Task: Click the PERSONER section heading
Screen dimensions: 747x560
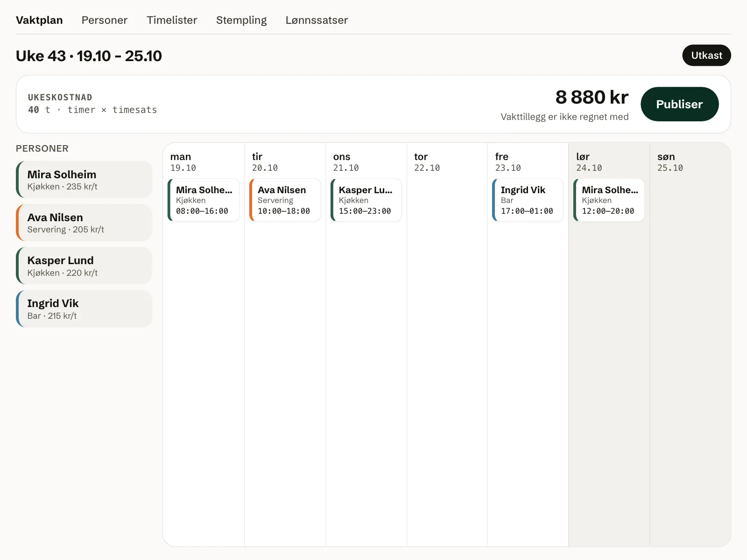Action: pos(42,148)
